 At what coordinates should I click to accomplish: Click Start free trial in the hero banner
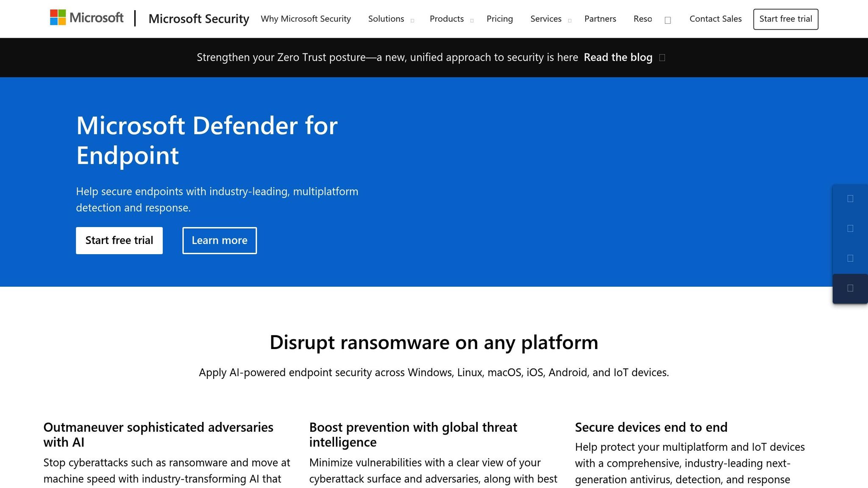[119, 240]
